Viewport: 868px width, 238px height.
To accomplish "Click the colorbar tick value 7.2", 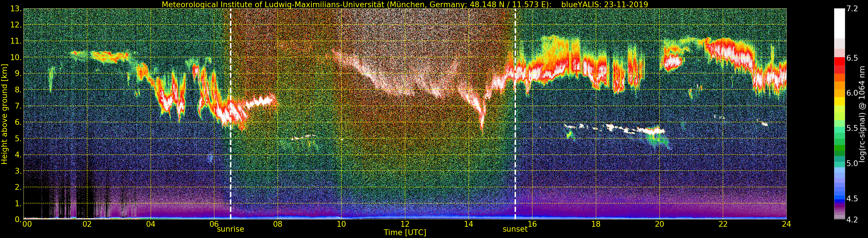I will click(852, 9).
